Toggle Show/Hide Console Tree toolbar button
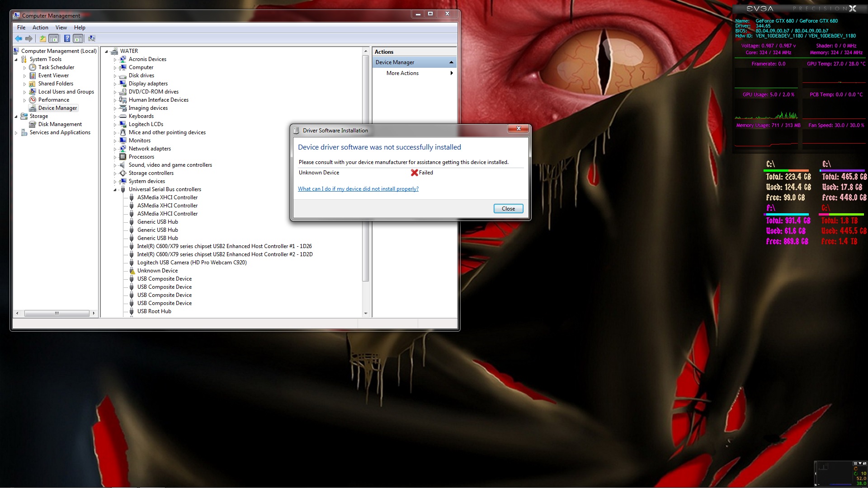Image resolution: width=868 pixels, height=488 pixels. [x=54, y=39]
